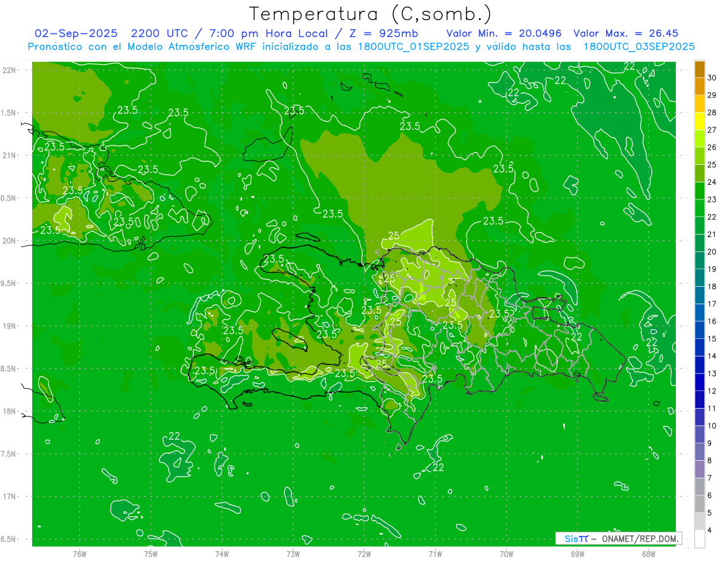
Task: Click the blue 'Sis' logo text
Action: (x=572, y=538)
